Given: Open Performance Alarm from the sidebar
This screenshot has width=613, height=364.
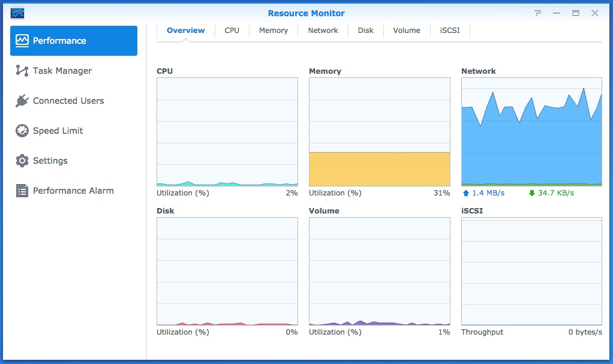Looking at the screenshot, I should point(21,191).
